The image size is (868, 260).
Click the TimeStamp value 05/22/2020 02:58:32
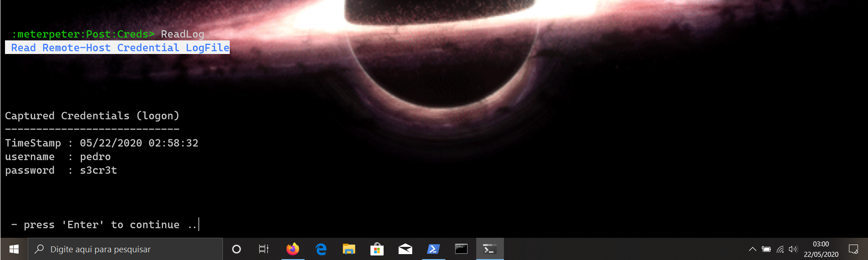(139, 143)
